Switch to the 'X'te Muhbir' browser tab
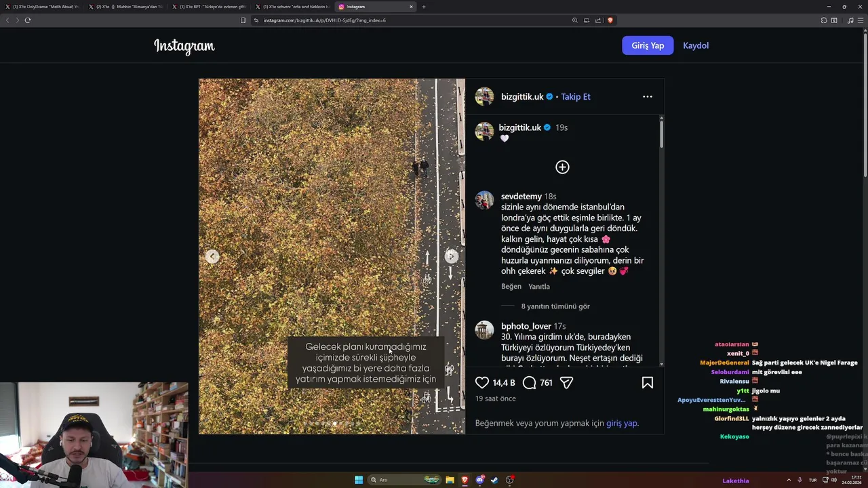Image resolution: width=868 pixels, height=488 pixels. click(x=125, y=7)
